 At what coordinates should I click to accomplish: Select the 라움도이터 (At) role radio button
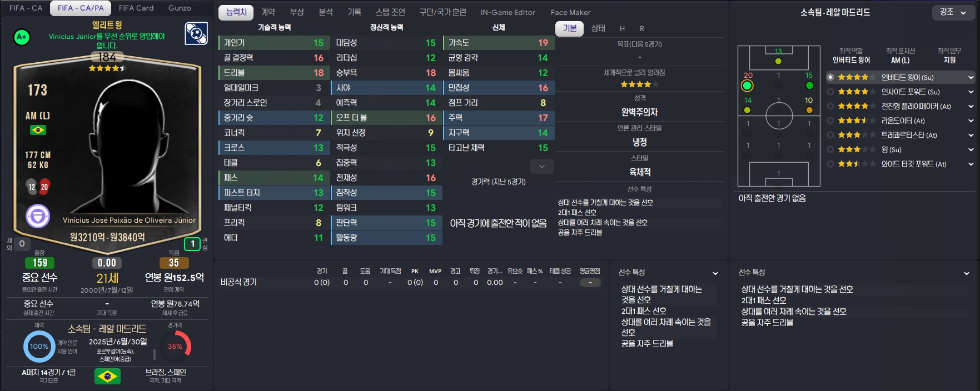click(830, 121)
